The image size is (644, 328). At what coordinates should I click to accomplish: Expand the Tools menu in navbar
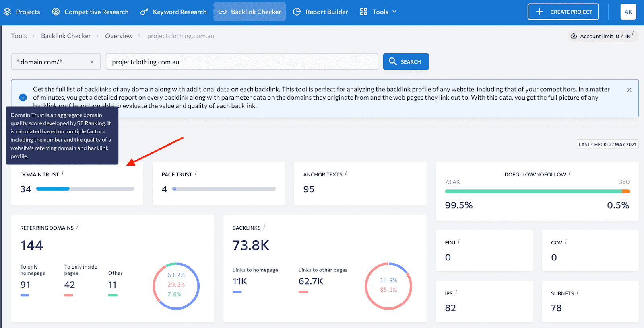coord(378,12)
